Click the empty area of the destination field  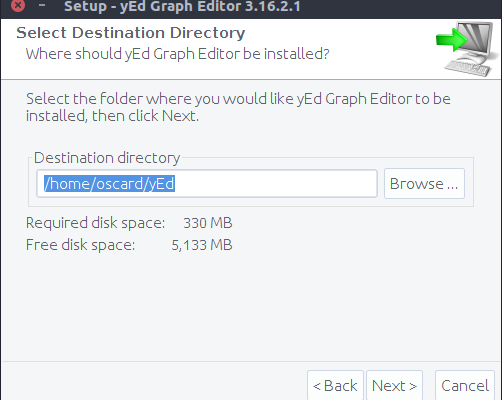(275, 184)
